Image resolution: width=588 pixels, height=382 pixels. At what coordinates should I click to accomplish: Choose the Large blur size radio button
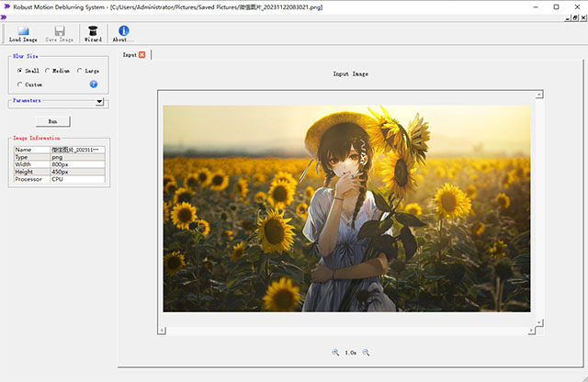coord(80,71)
